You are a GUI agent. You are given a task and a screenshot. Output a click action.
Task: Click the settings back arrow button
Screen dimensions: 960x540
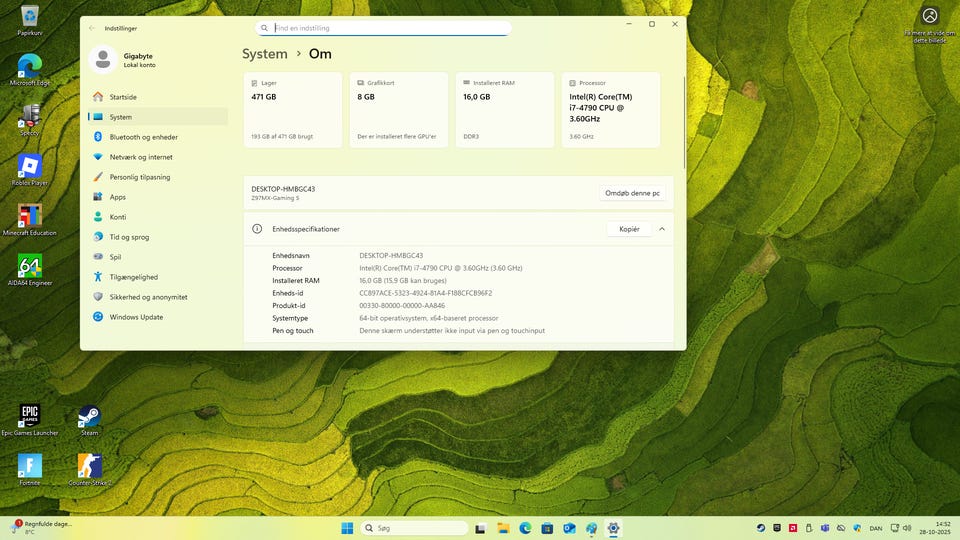coord(93,29)
